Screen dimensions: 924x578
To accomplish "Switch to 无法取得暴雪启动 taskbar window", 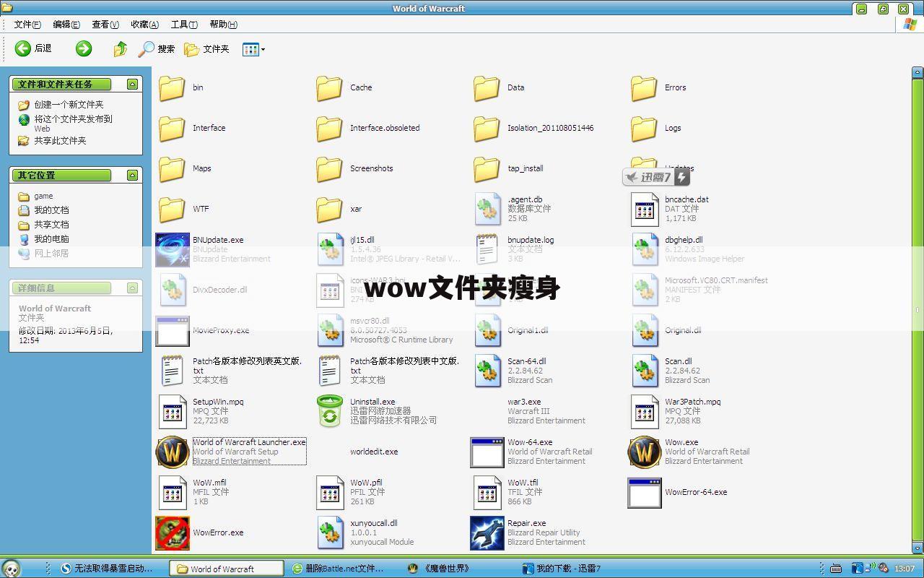I will coord(107,569).
